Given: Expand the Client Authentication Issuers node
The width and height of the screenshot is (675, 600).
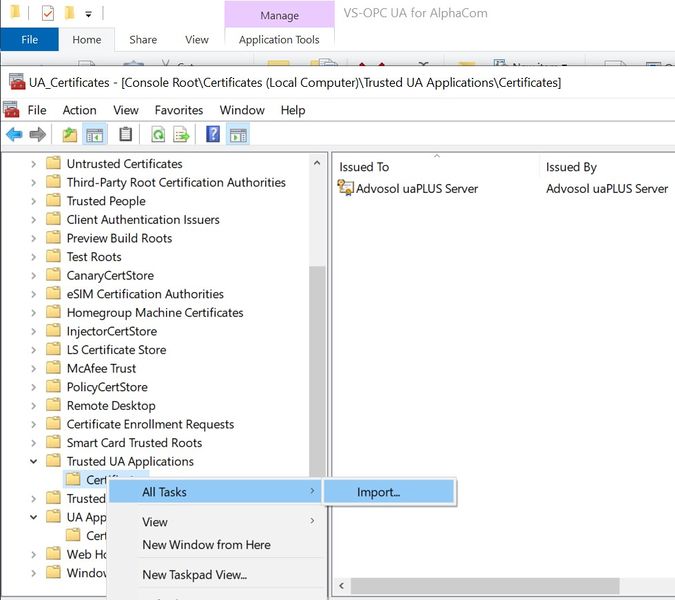Looking at the screenshot, I should coord(34,220).
